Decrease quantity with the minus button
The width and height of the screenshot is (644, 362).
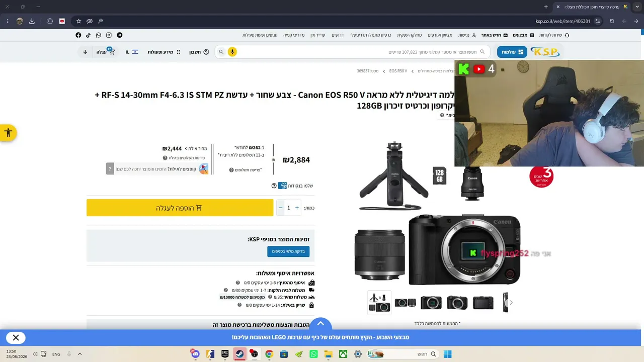point(281,208)
